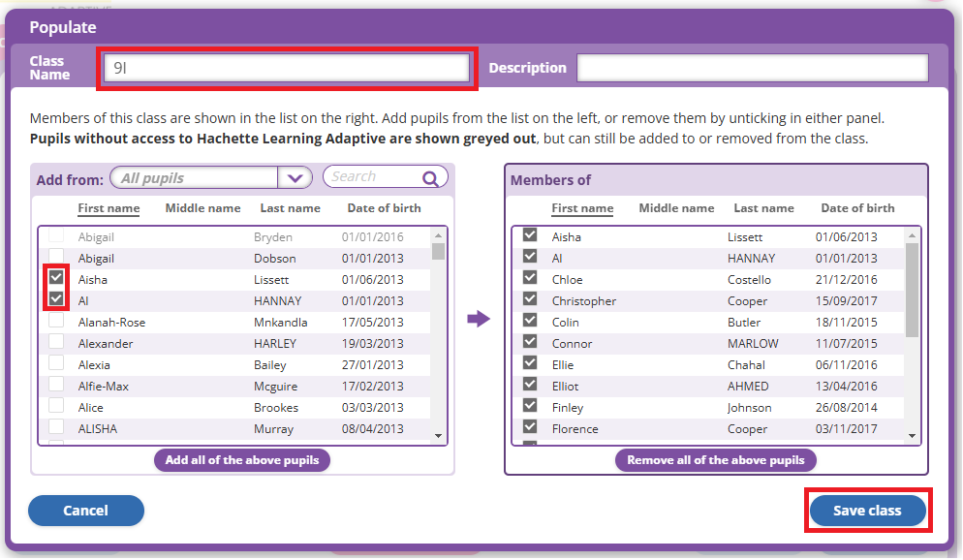Click into the Description text field
The height and width of the screenshot is (560, 963).
tap(752, 68)
